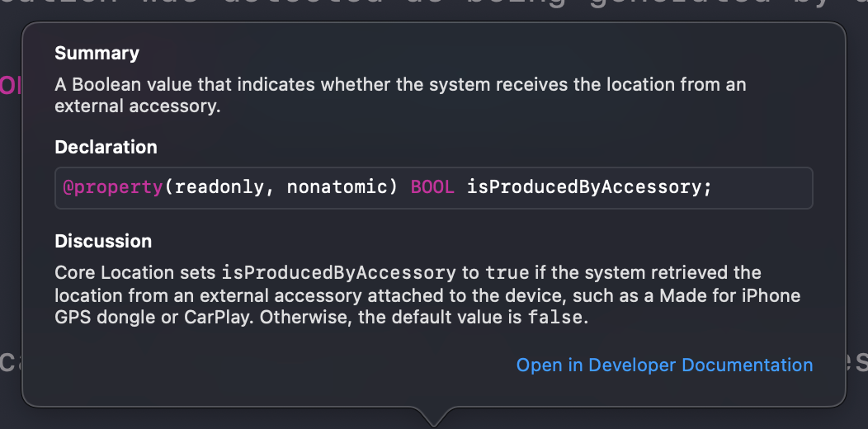Click the BOOL type in declaration
The image size is (868, 429).
[x=432, y=187]
